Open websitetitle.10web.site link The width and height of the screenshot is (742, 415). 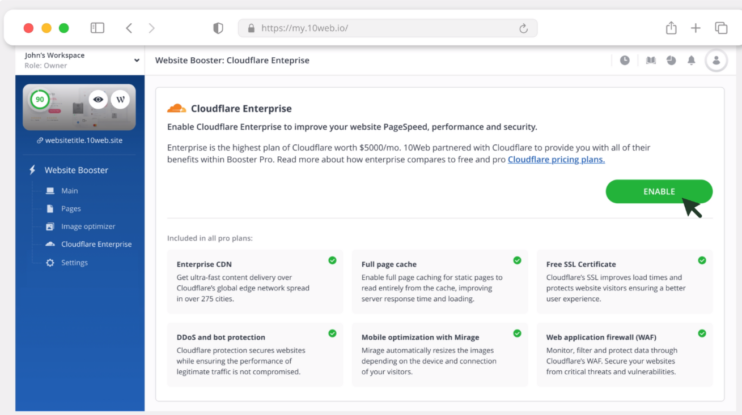[80, 141]
